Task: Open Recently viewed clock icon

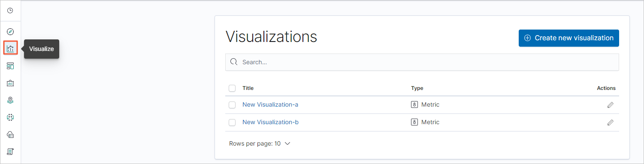Action: point(10,10)
